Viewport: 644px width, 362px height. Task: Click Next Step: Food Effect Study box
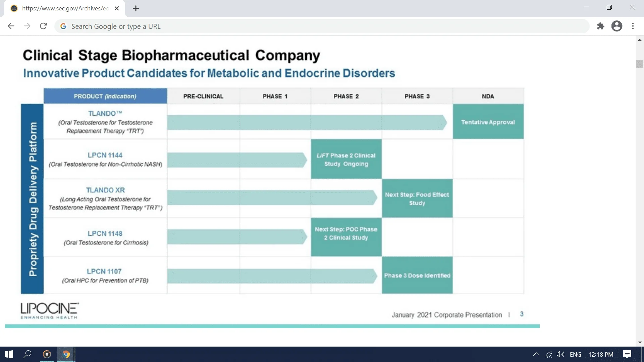(x=417, y=198)
